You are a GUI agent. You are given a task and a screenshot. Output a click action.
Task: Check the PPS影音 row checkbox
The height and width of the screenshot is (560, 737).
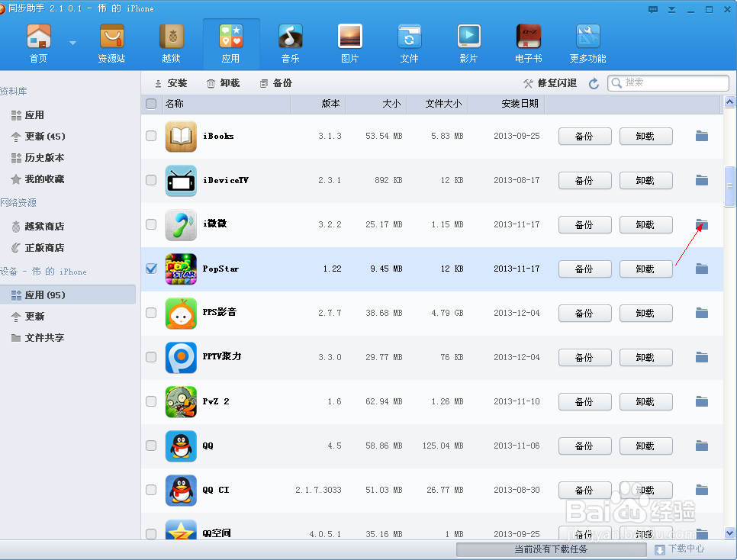tap(151, 313)
